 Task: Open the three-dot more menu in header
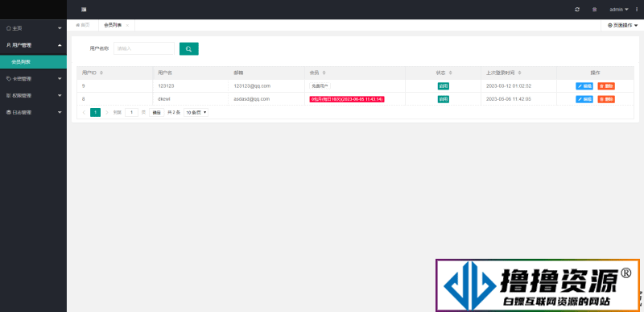click(x=637, y=10)
